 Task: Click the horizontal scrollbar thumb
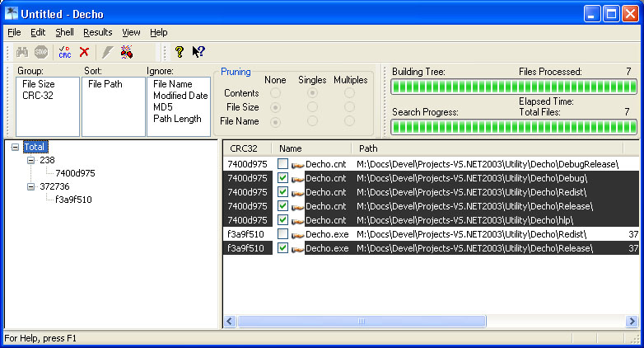(362, 322)
